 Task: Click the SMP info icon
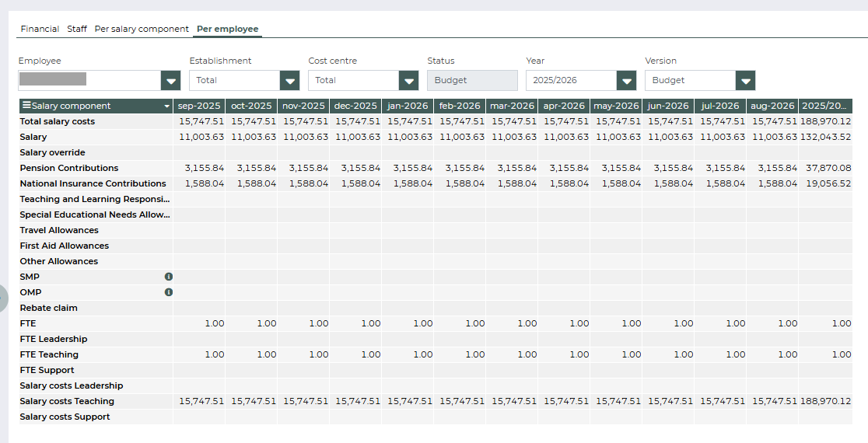point(168,277)
